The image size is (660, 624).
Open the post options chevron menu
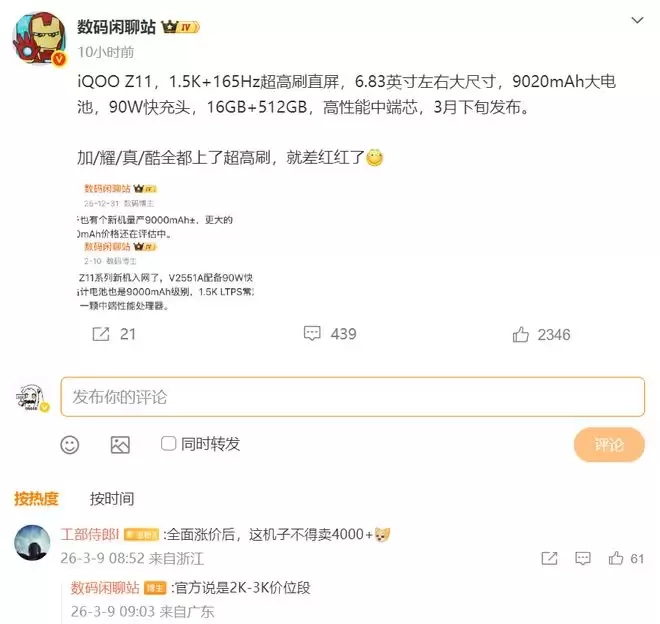tap(637, 20)
